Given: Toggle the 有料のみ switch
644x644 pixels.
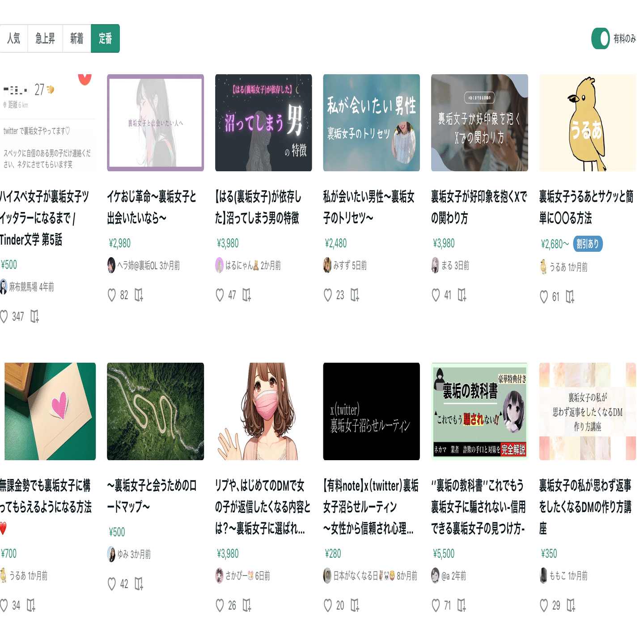Looking at the screenshot, I should (601, 38).
